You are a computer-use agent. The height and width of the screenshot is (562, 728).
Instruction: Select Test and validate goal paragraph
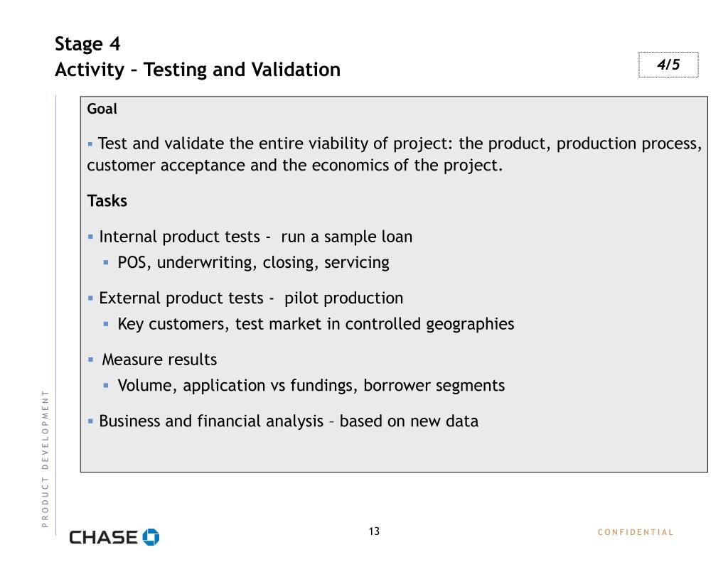pos(395,154)
